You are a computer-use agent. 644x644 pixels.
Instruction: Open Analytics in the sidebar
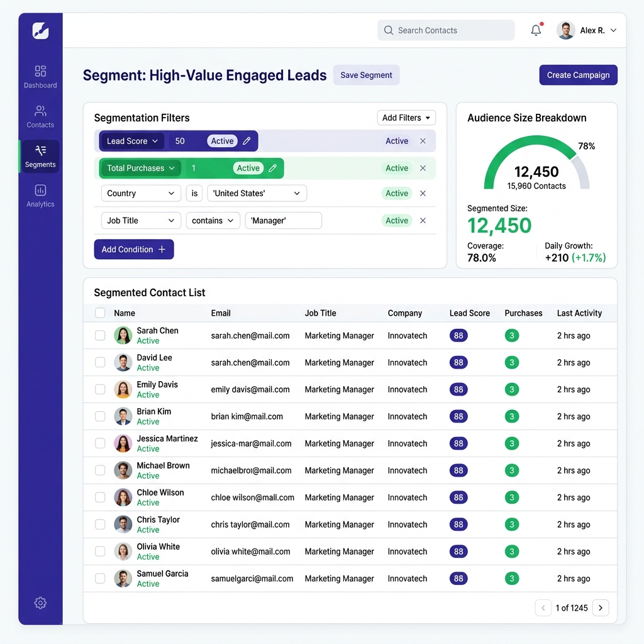(x=40, y=196)
